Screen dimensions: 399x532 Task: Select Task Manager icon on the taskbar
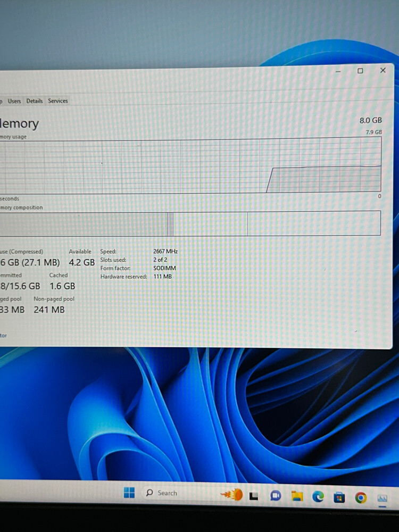[x=383, y=499]
